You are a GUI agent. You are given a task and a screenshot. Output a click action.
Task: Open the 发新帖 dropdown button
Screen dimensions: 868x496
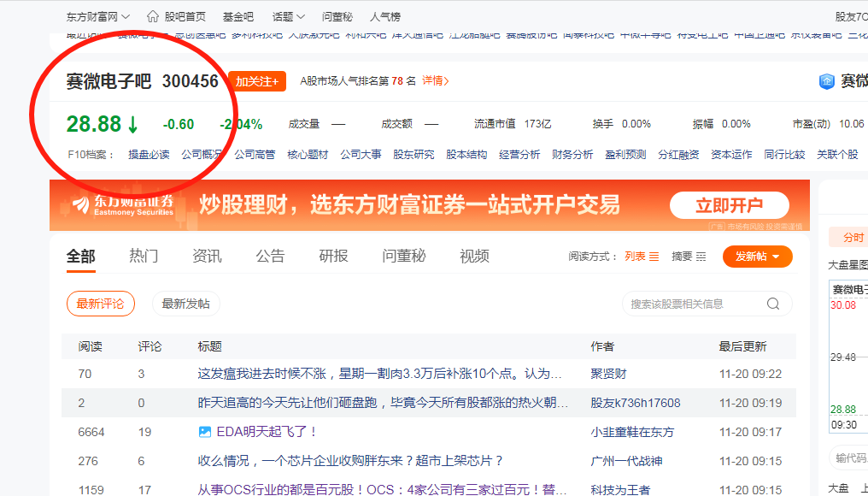[x=757, y=257]
